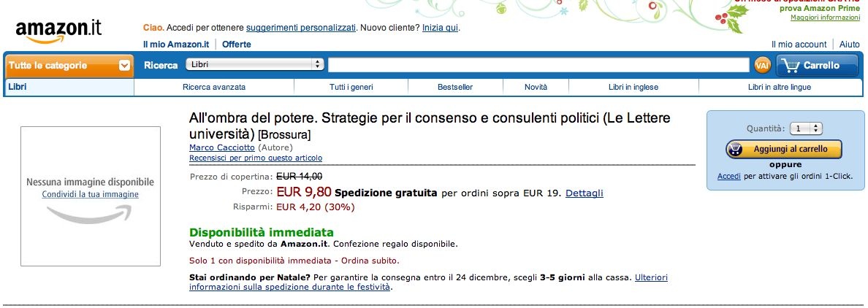Click the Amazon.it logo
The image size is (868, 308).
click(x=58, y=31)
